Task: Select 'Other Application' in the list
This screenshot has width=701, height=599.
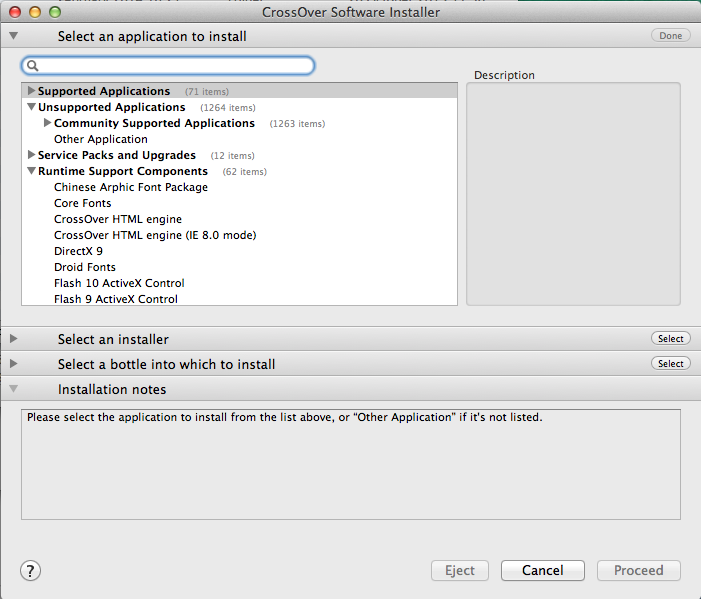Action: (101, 139)
